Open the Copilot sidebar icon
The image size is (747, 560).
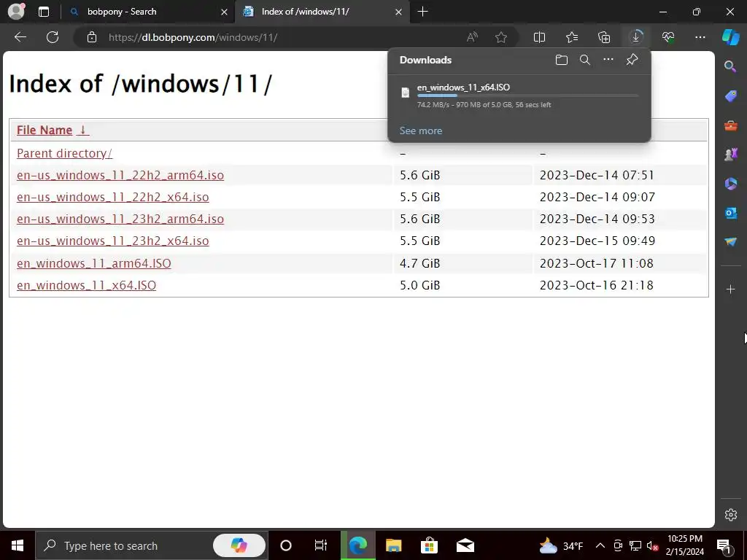tap(731, 37)
